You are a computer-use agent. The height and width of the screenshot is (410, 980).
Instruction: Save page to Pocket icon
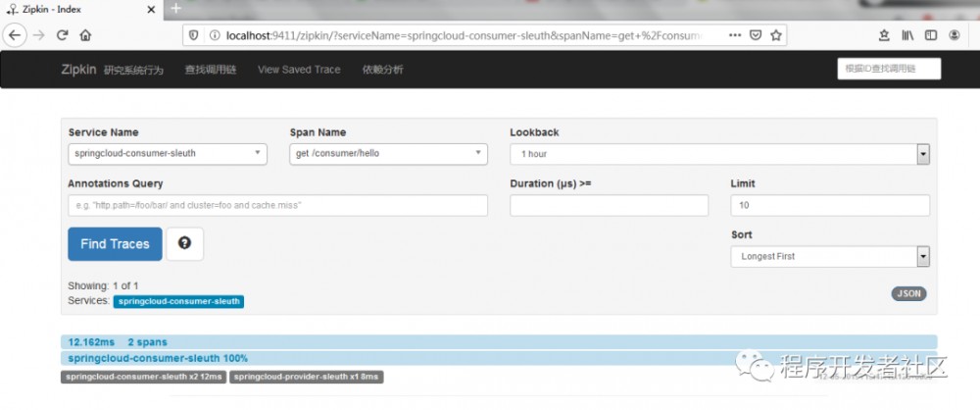click(756, 35)
